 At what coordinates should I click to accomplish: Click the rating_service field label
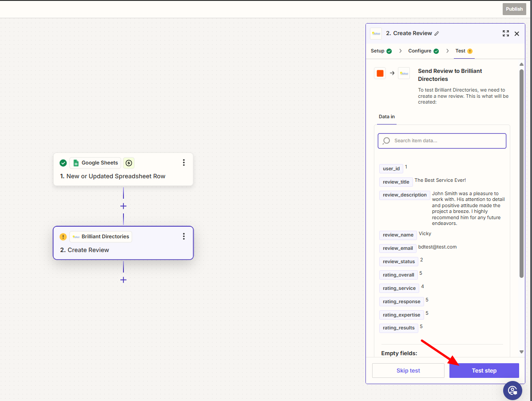(x=399, y=288)
